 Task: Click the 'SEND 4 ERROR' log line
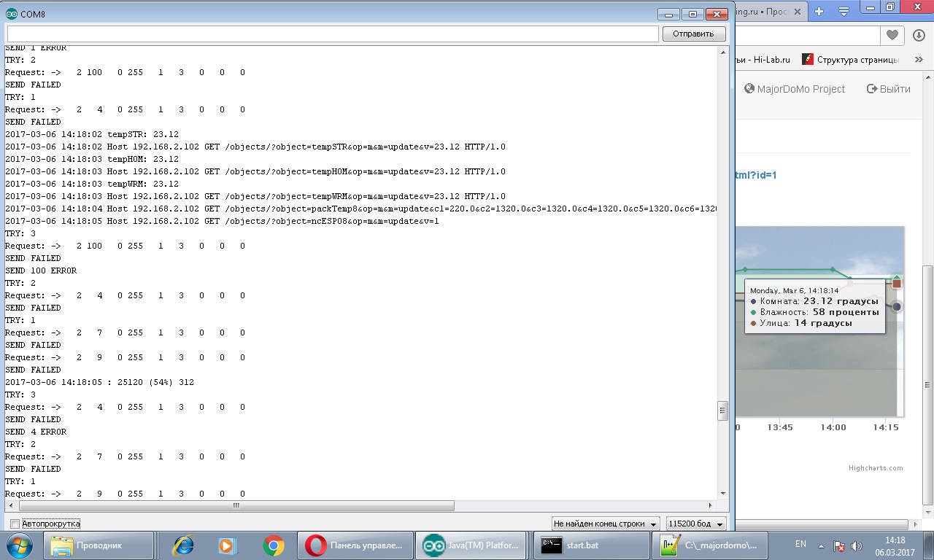(x=36, y=432)
